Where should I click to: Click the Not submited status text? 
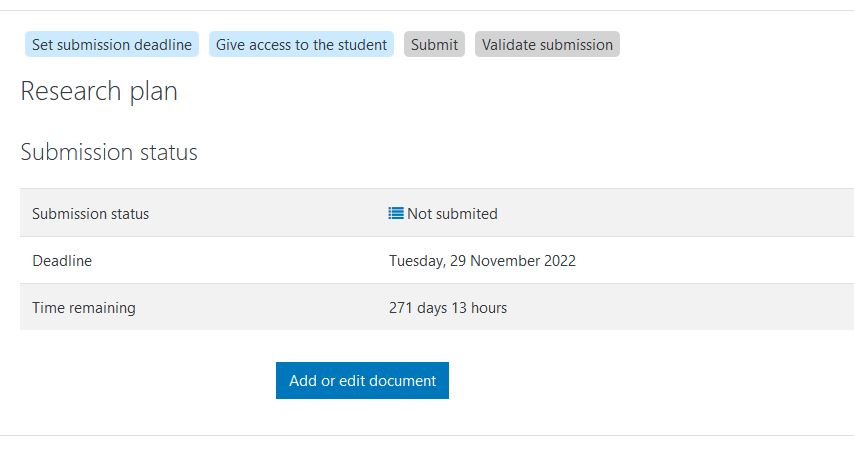coord(452,214)
